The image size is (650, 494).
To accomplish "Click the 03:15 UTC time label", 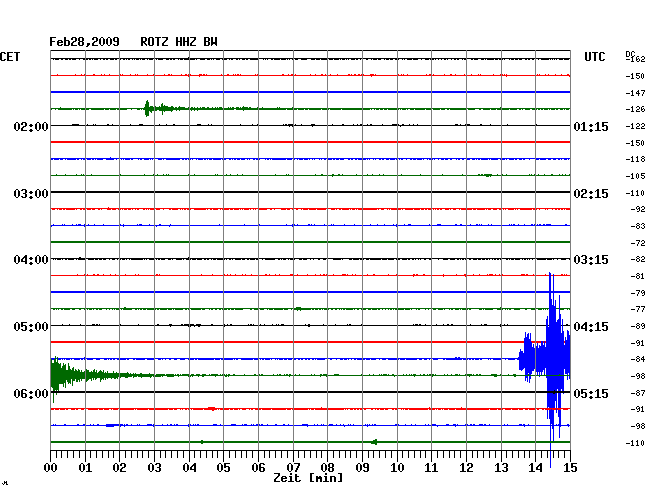I will [x=591, y=260].
